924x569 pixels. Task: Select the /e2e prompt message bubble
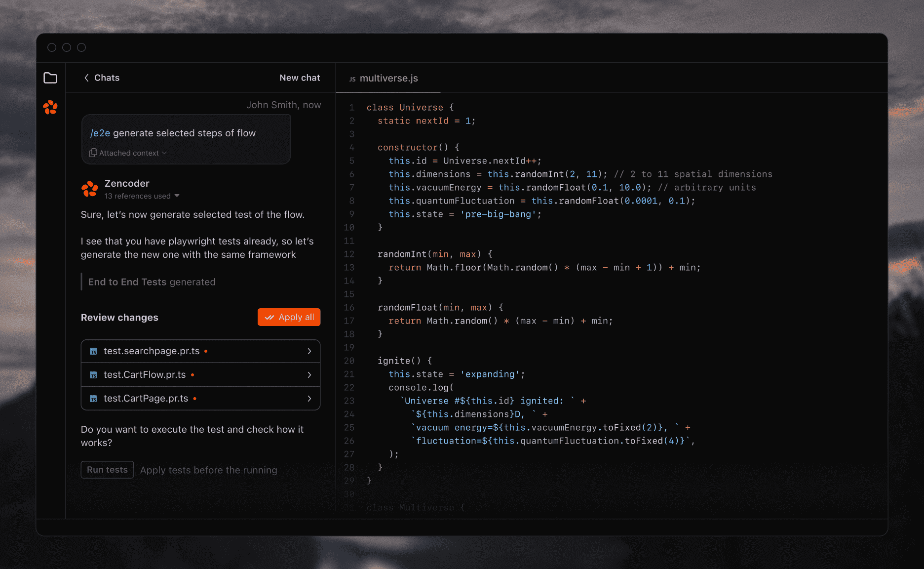tap(186, 133)
